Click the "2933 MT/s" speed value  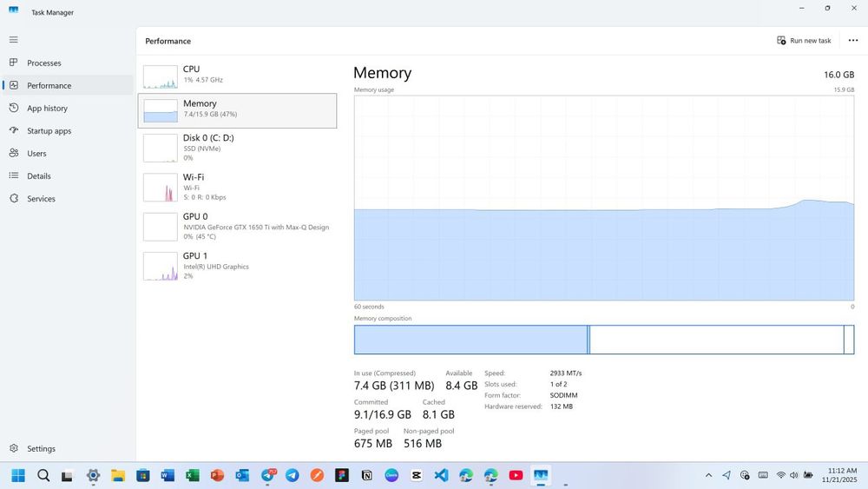pyautogui.click(x=566, y=373)
